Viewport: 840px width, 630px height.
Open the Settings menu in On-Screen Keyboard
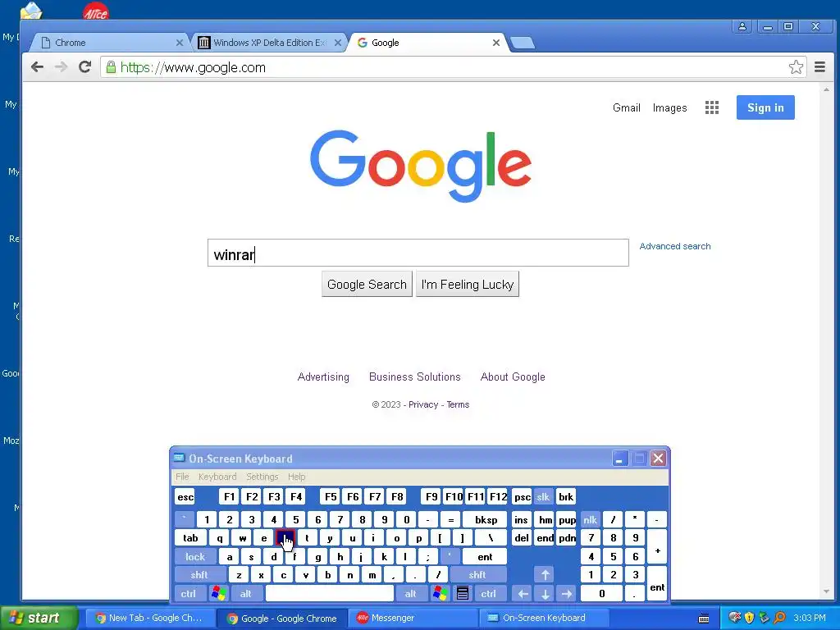[262, 477]
